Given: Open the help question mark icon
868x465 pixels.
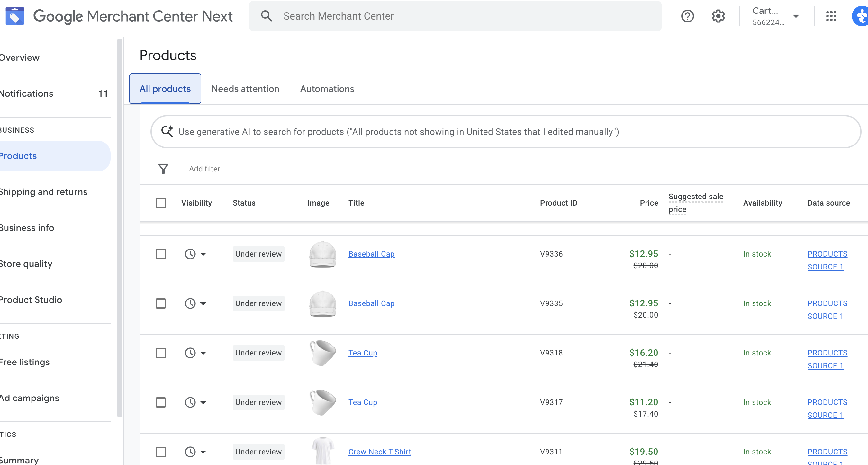Looking at the screenshot, I should [x=687, y=16].
